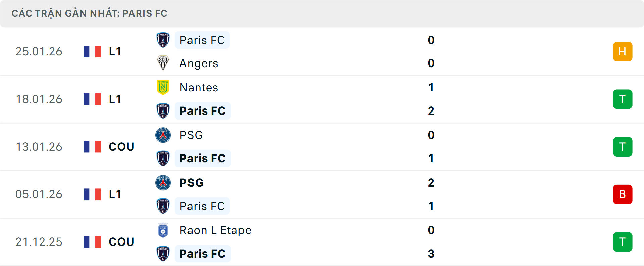Image resolution: width=644 pixels, height=266 pixels.
Task: Open the Raon L Etape team link
Action: 215,230
